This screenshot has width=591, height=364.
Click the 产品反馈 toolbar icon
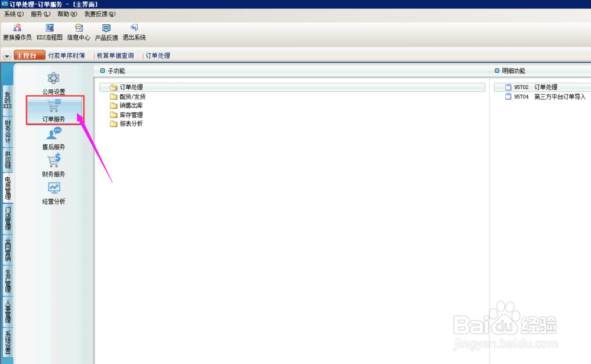click(106, 28)
